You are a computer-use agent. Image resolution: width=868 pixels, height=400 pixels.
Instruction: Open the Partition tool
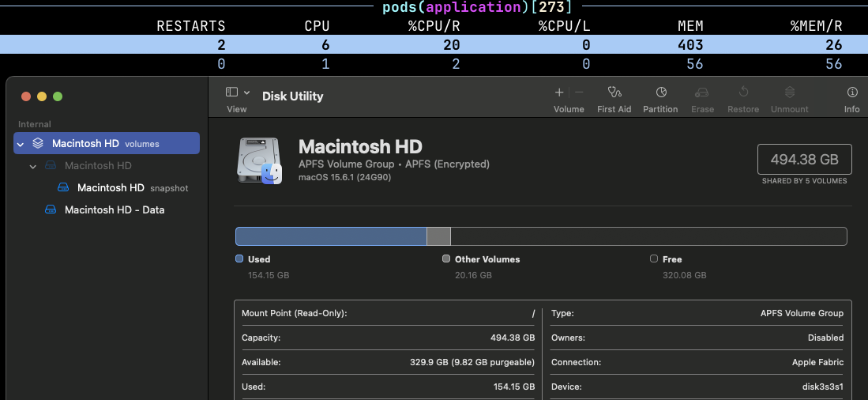(x=661, y=92)
